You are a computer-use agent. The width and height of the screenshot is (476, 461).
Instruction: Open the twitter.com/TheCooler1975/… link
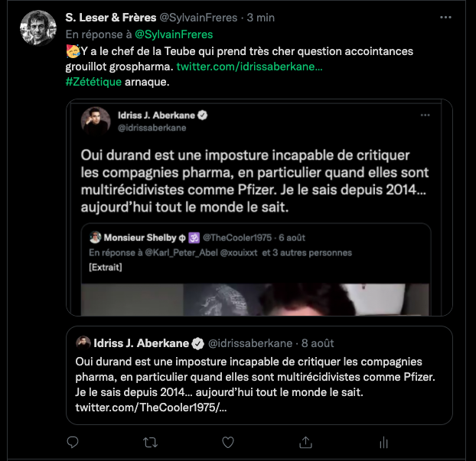[151, 407]
